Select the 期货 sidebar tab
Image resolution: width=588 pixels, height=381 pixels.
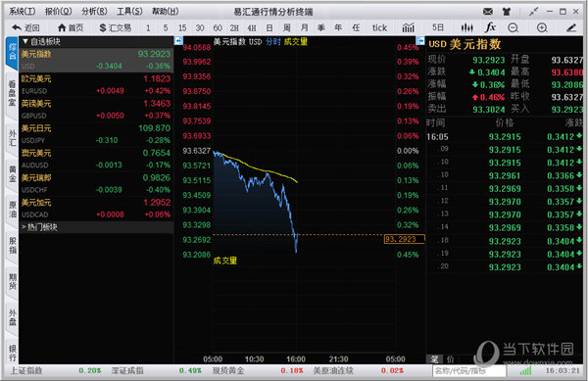click(13, 281)
